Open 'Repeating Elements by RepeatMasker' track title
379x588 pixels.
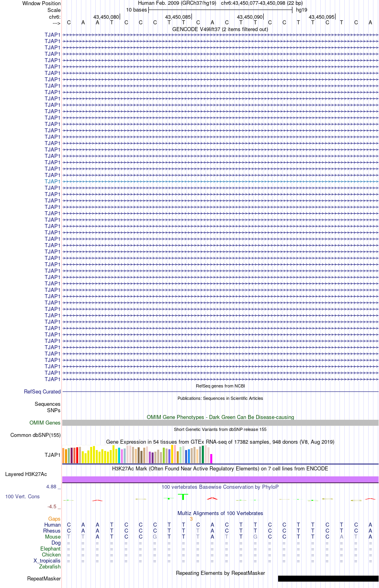[x=220, y=573]
